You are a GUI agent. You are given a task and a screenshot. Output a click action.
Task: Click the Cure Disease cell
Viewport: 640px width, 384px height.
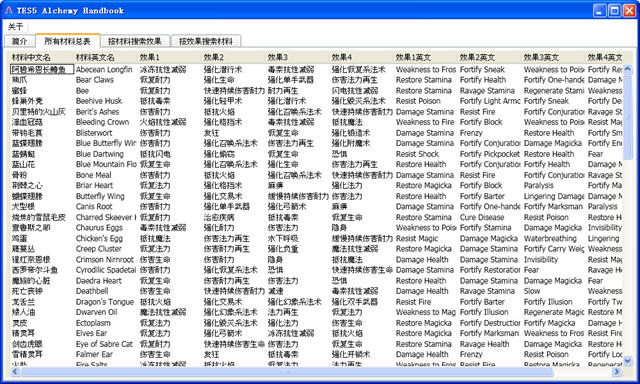coord(482,218)
